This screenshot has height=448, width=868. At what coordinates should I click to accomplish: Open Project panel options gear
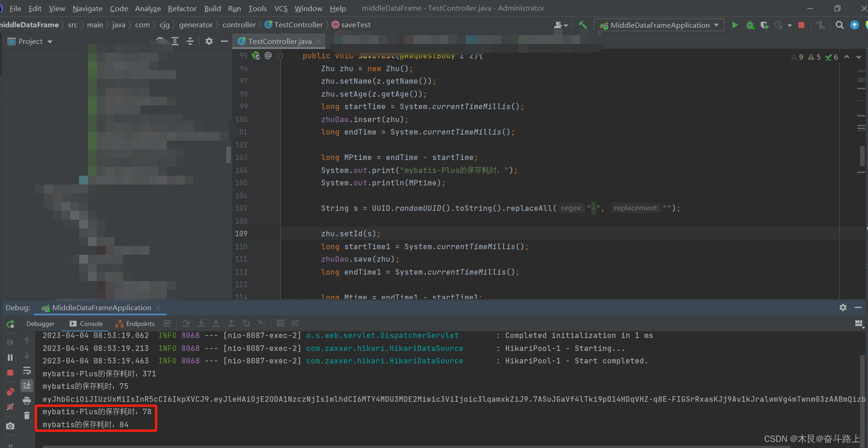coord(209,41)
